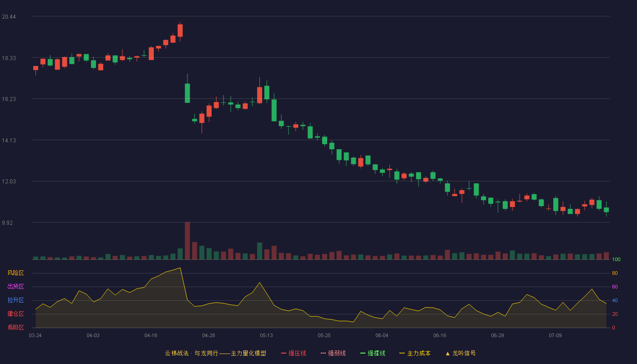Viewport: 637px width, 364px height.
Task: Toggle the 强弱线 legend series
Action: click(x=333, y=353)
